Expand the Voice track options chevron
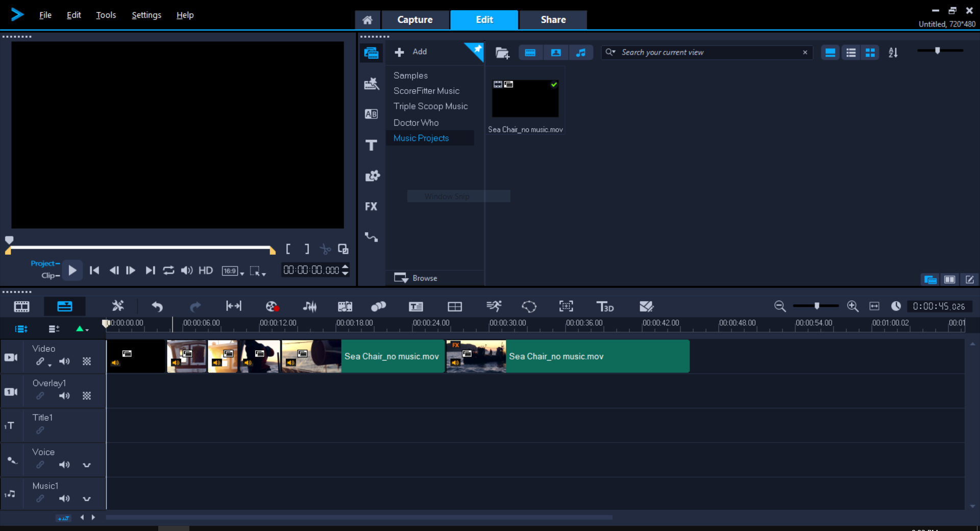This screenshot has width=980, height=531. [87, 465]
